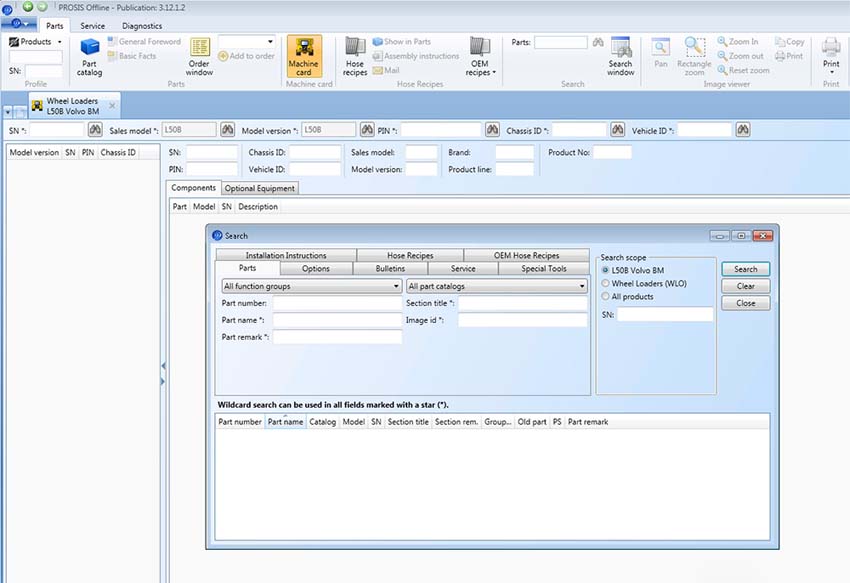
Task: Search by Sales model using binoculars button
Action: pos(227,130)
